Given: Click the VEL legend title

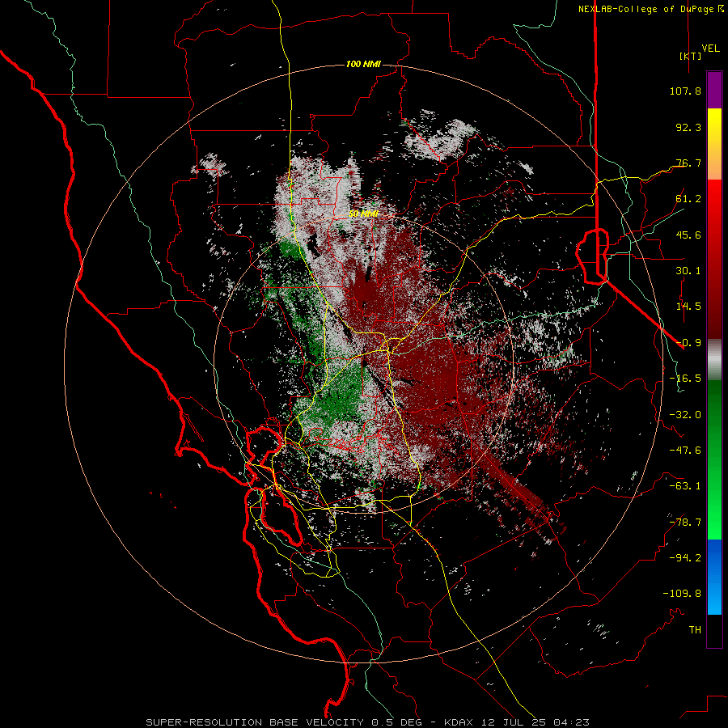Looking at the screenshot, I should coord(710,48).
